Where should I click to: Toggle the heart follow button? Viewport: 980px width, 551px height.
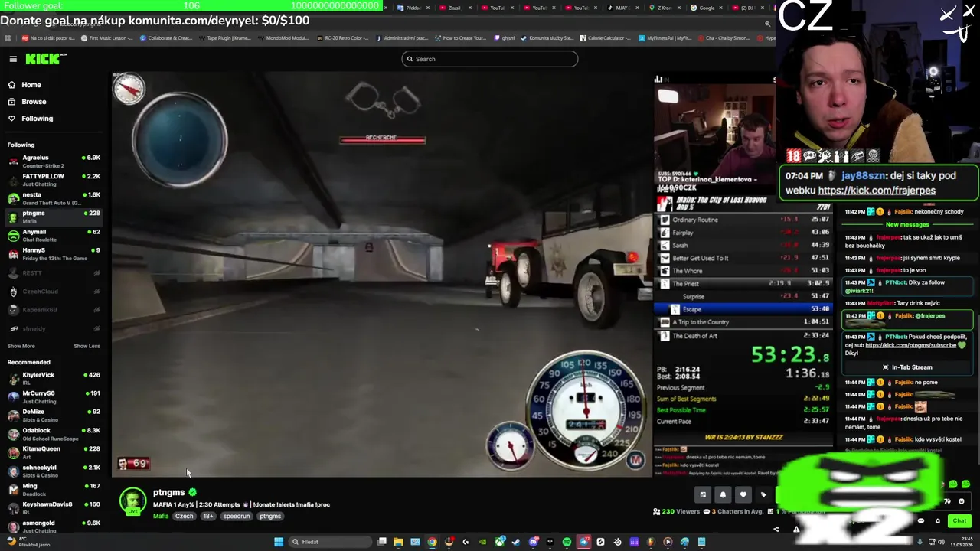[x=743, y=494]
